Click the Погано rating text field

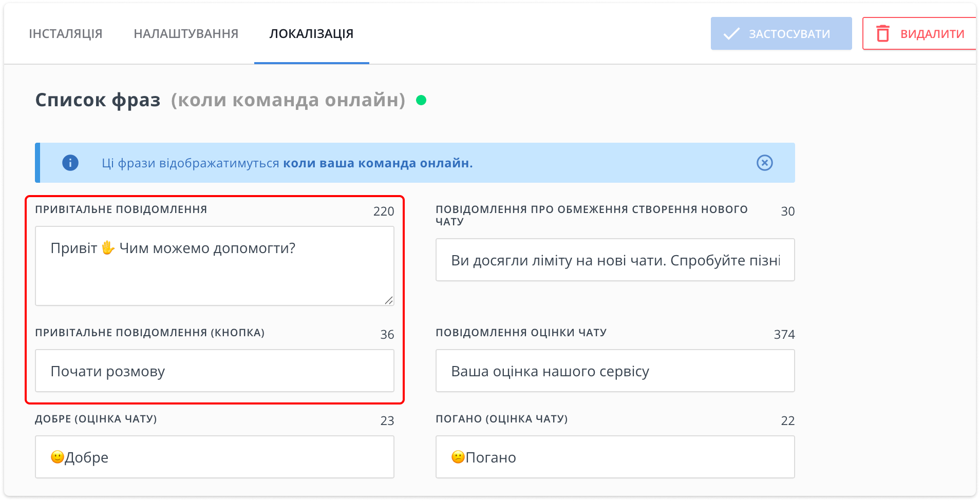[x=615, y=456]
